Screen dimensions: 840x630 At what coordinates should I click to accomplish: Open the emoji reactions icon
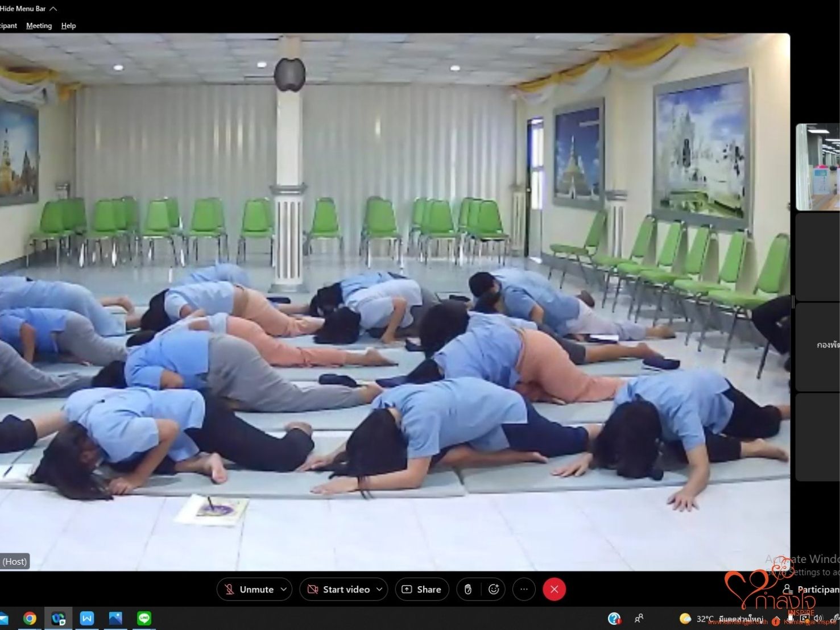click(x=494, y=590)
